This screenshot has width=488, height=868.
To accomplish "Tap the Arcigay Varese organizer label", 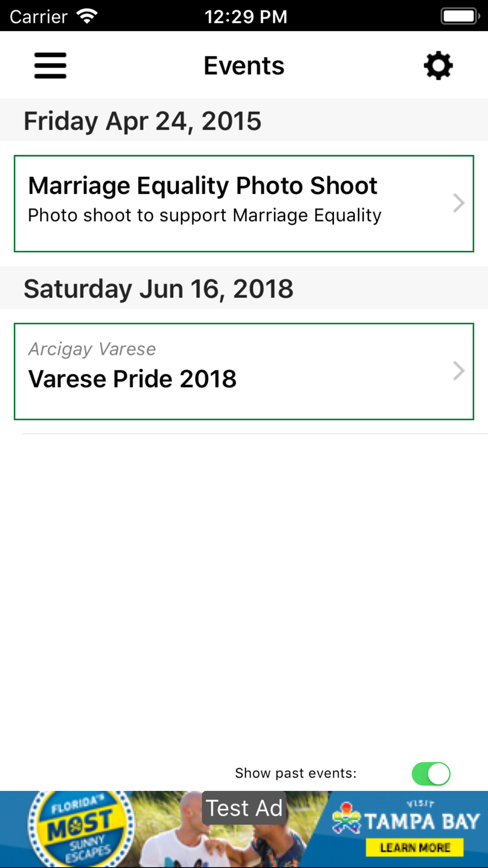I will [x=92, y=350].
